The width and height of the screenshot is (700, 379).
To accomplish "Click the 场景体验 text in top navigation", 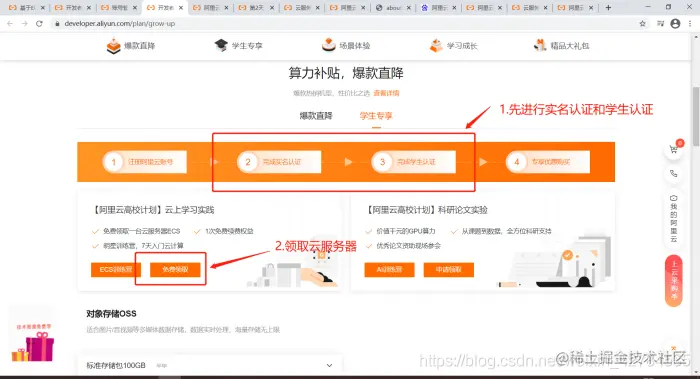I will [x=354, y=46].
